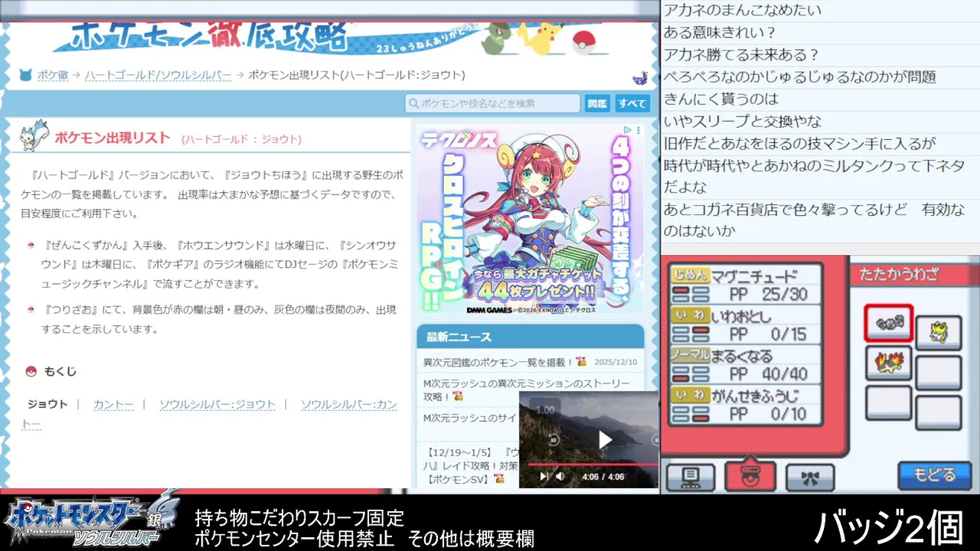The width and height of the screenshot is (980, 551).
Task: Click the ポケットモンスター ソウルシルバー logo
Action: pos(92,520)
